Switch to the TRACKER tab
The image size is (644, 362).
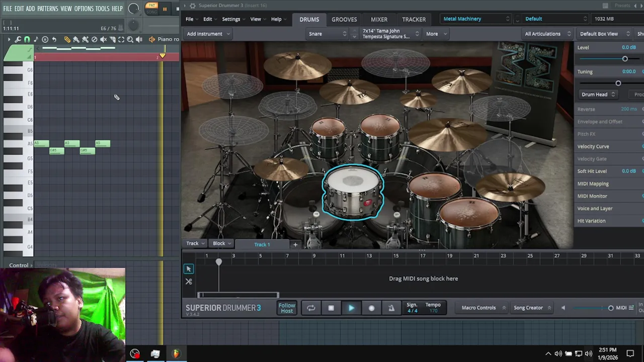(414, 19)
